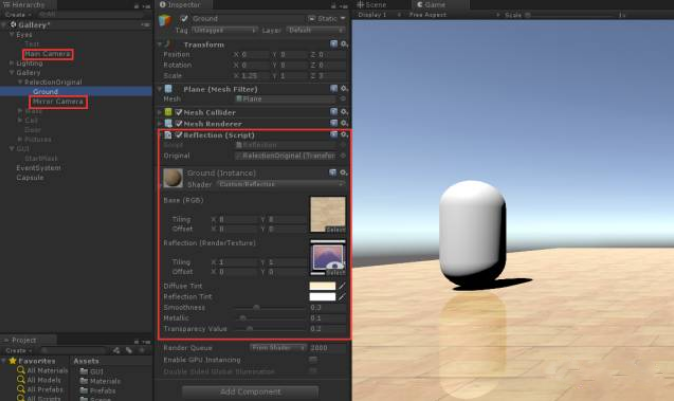Click Select on the Base texture thumbnail
Viewport: 674px width, 401px height.
336,229
